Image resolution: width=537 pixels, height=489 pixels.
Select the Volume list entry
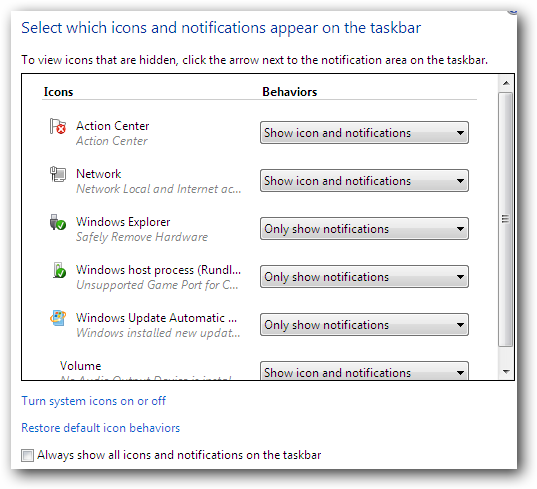point(80,366)
